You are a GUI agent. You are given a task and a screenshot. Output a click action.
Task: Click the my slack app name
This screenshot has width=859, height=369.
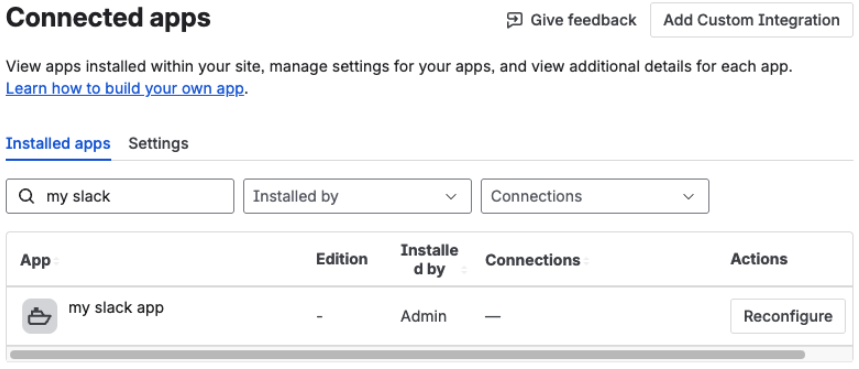(x=116, y=308)
